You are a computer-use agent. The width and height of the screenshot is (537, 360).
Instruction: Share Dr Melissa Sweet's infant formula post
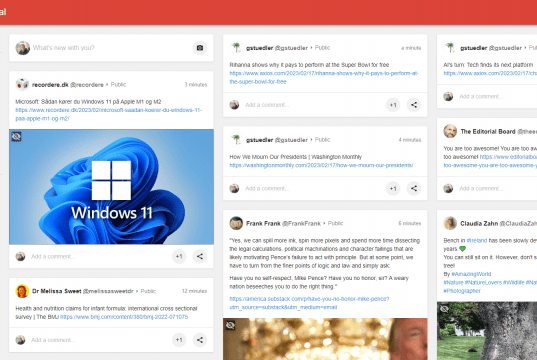(200, 340)
